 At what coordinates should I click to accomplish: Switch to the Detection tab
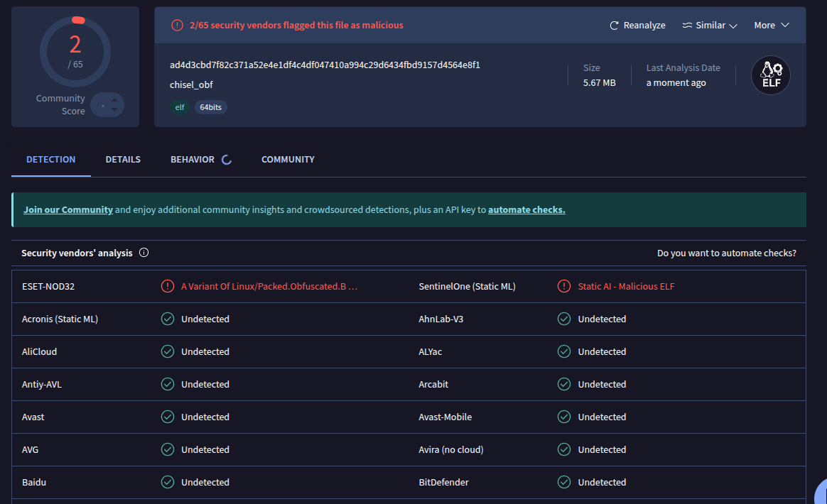pyautogui.click(x=50, y=159)
